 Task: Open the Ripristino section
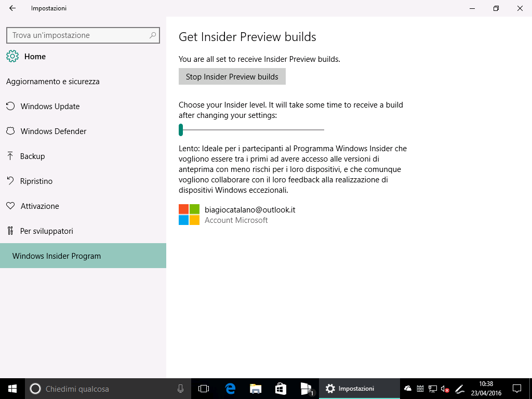click(83, 181)
